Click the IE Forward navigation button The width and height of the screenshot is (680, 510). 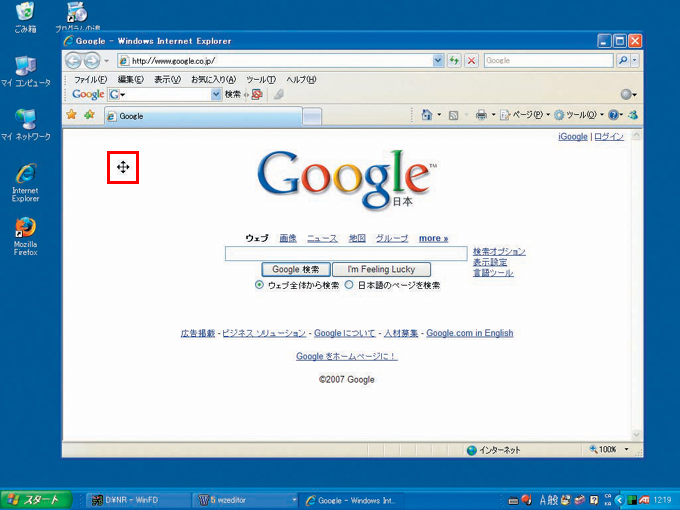pyautogui.click(x=92, y=61)
